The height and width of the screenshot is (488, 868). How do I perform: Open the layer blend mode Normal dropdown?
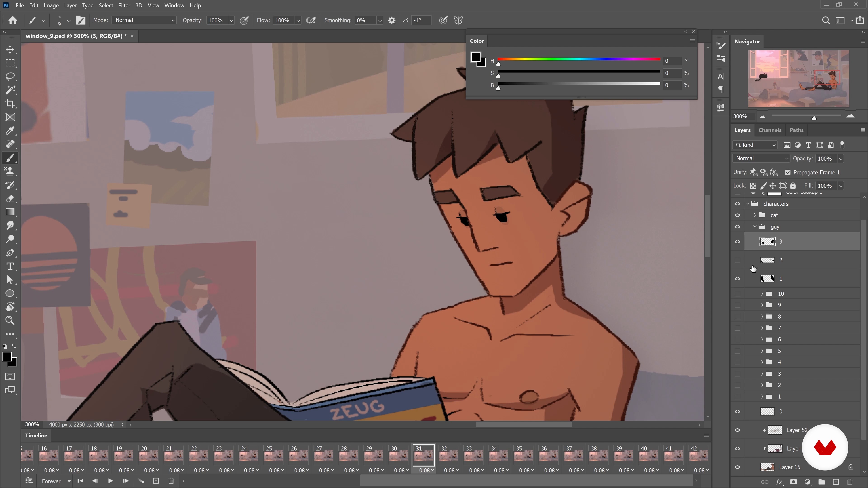tap(761, 158)
